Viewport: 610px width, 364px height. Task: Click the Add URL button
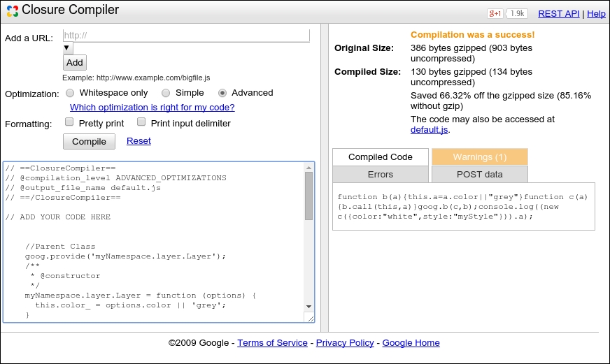pyautogui.click(x=75, y=63)
